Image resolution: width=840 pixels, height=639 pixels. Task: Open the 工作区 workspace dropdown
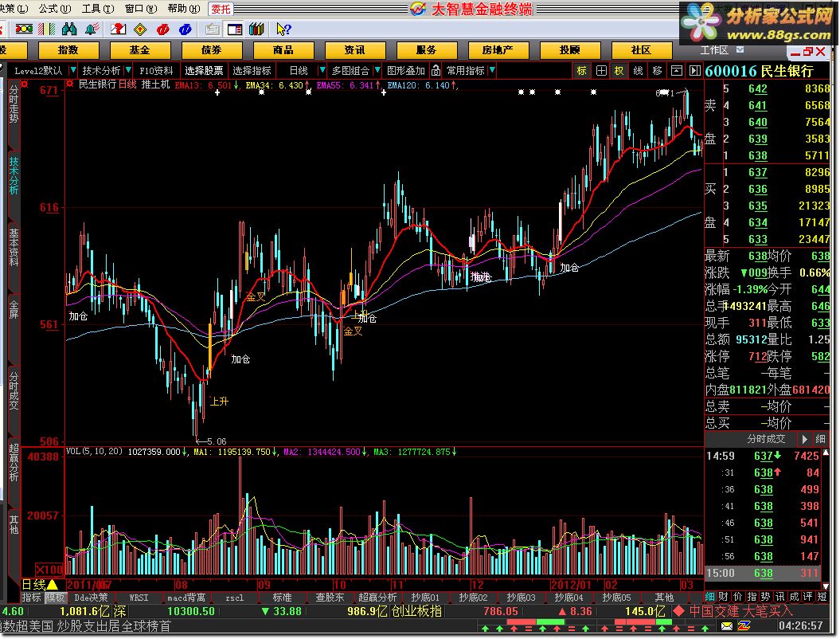740,50
